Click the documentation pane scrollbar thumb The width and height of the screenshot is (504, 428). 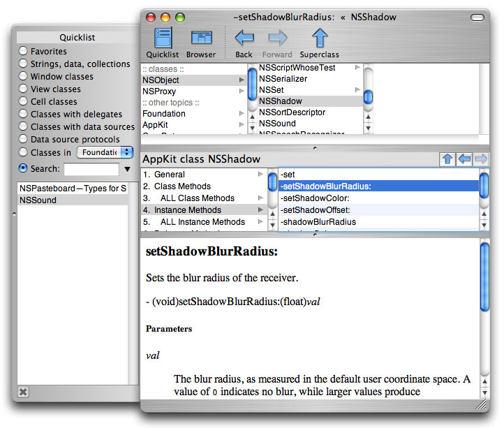[484, 277]
